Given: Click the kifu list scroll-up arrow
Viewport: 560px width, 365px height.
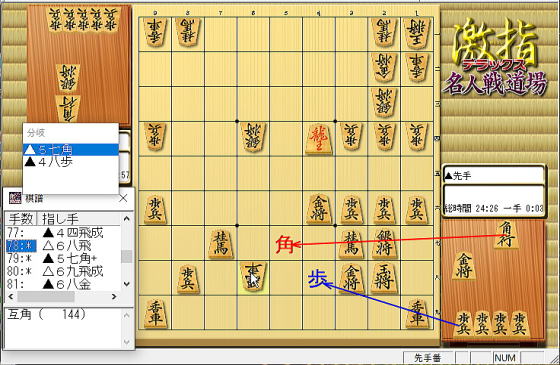Looking at the screenshot, I should point(127,218).
